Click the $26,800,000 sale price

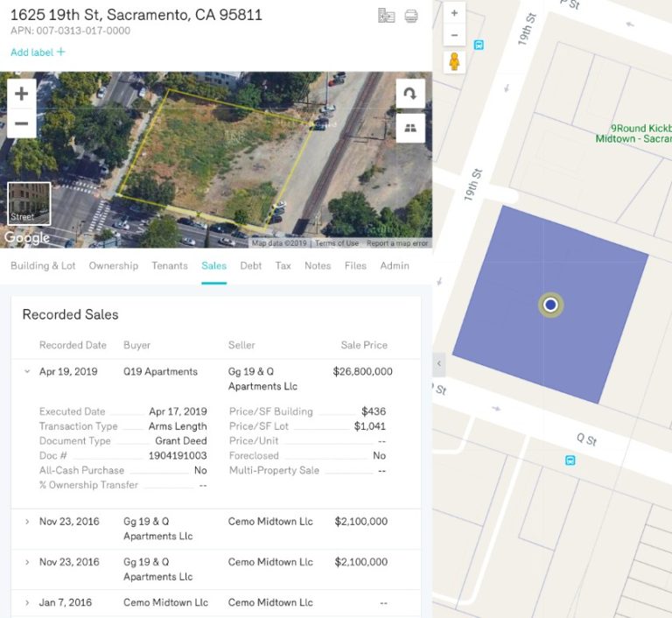pyautogui.click(x=362, y=371)
